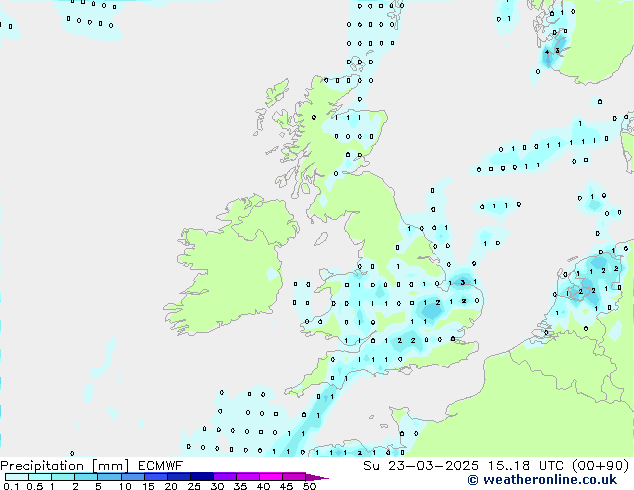This screenshot has width=634, height=490.
Task: Click the '10' legend scale label
Action: [125, 486]
